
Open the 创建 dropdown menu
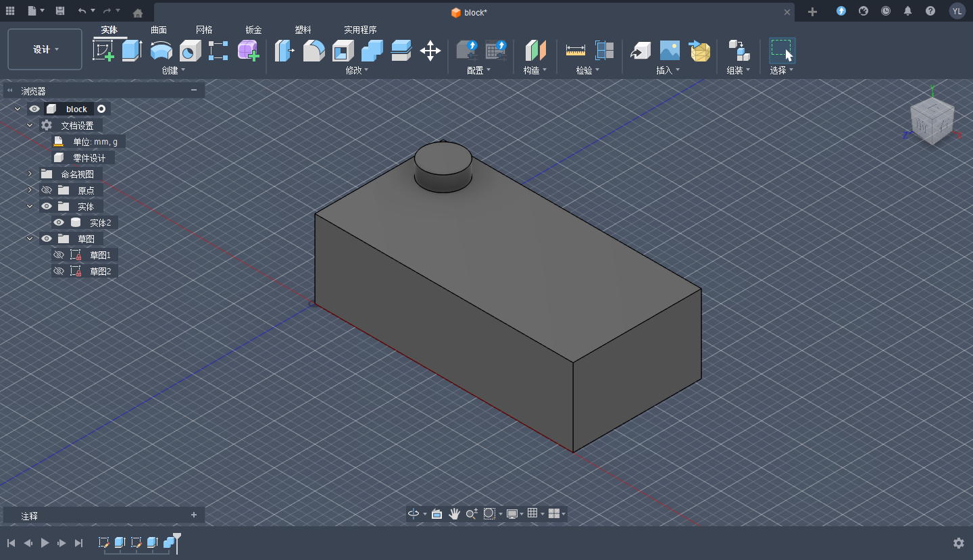173,70
